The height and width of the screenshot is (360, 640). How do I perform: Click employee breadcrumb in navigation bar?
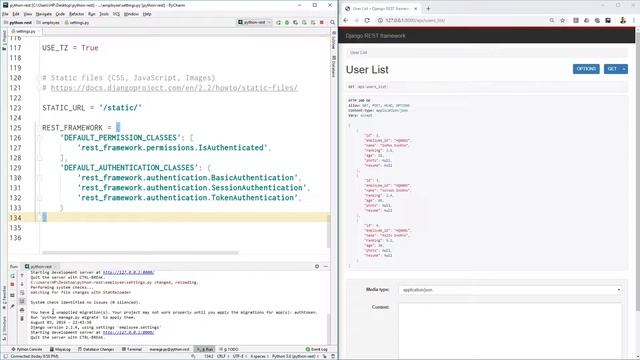[48, 22]
